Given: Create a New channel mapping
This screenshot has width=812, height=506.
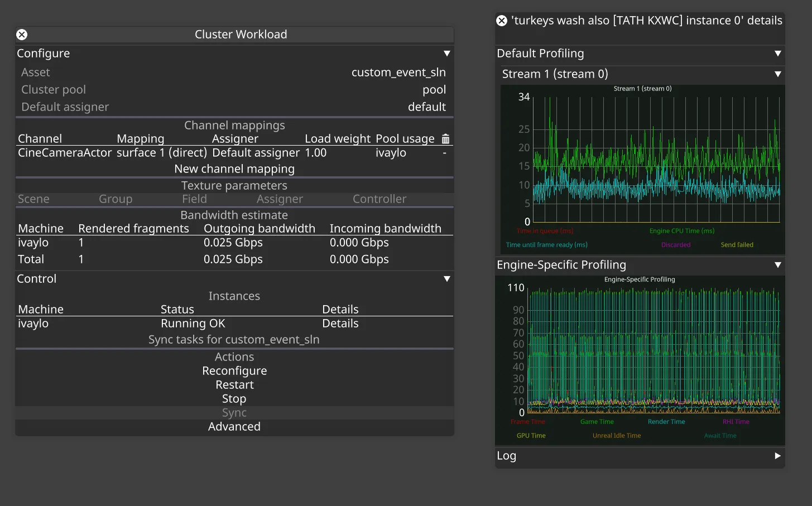Looking at the screenshot, I should 234,168.
